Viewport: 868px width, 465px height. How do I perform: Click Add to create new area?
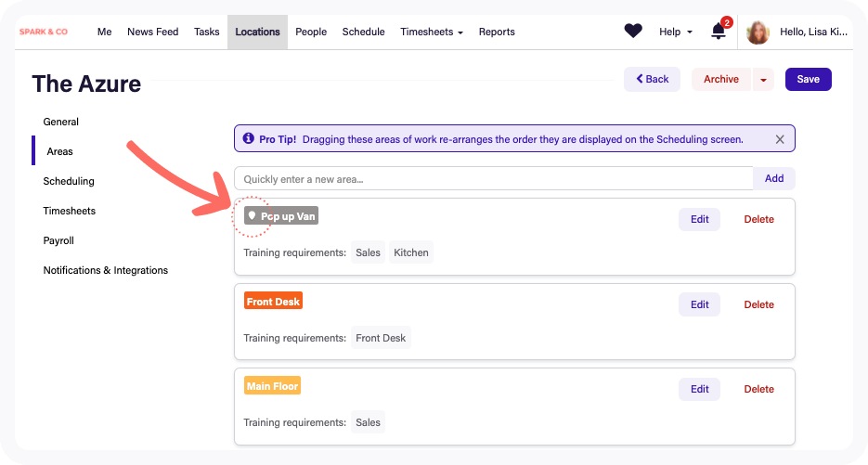click(774, 178)
